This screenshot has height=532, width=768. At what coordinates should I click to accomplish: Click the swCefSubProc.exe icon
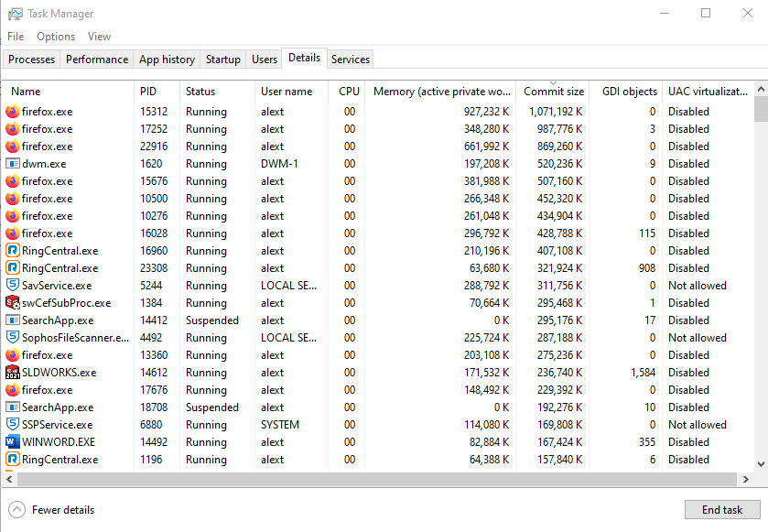(13, 303)
